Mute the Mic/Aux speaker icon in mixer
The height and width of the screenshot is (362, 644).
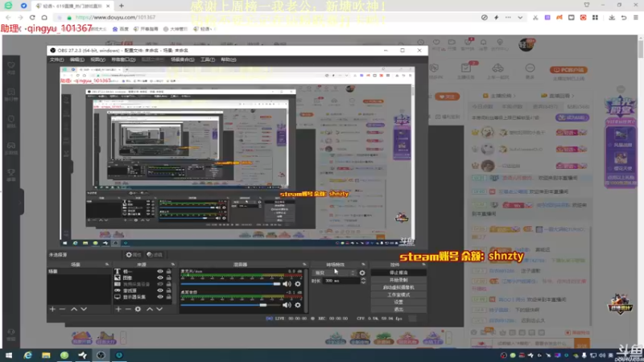click(x=287, y=284)
